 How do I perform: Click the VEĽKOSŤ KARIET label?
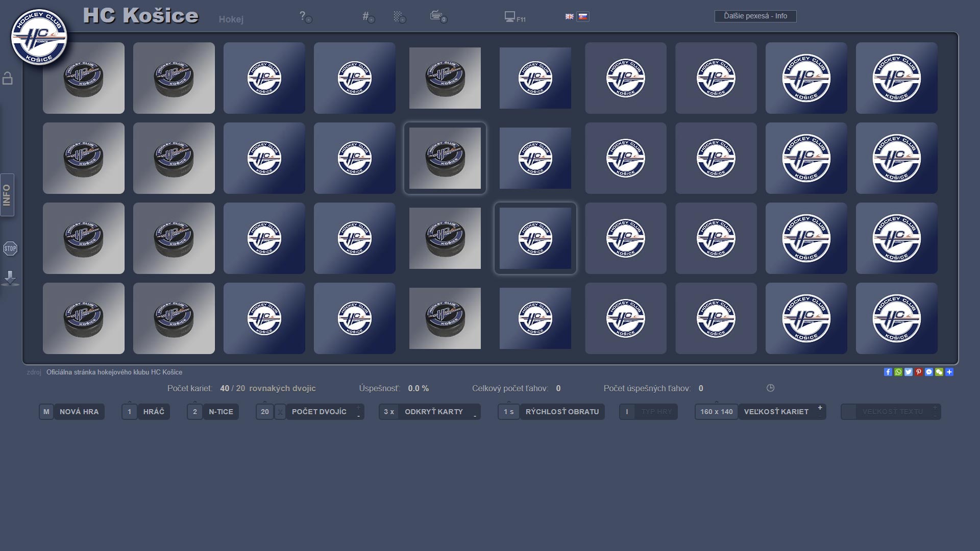click(776, 412)
